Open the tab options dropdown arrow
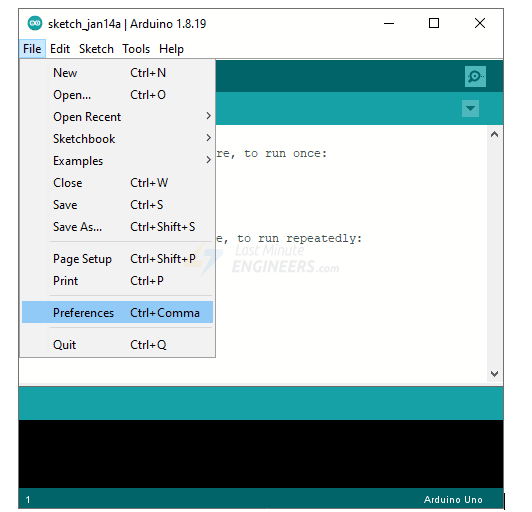Screen dimensions: 532x512 470,109
